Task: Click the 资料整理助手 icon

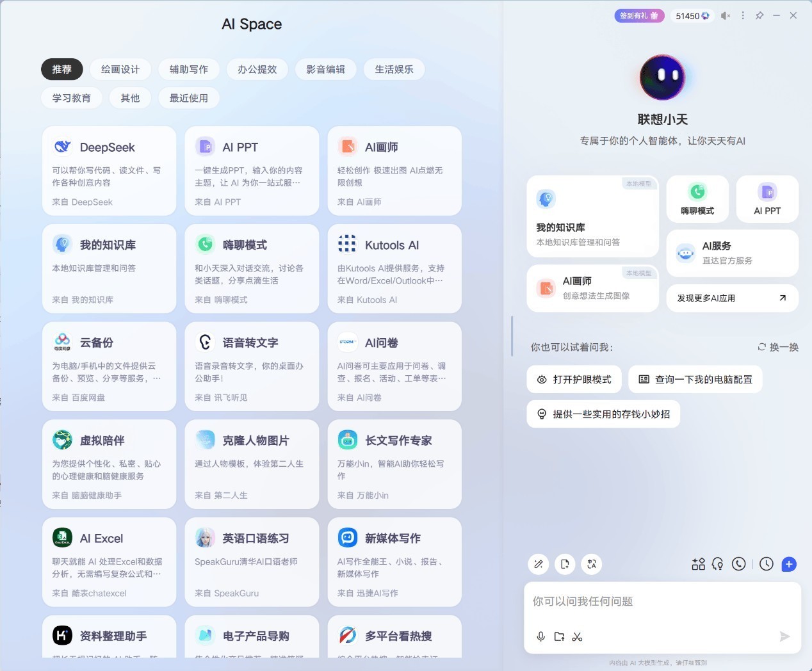Action: [x=62, y=636]
